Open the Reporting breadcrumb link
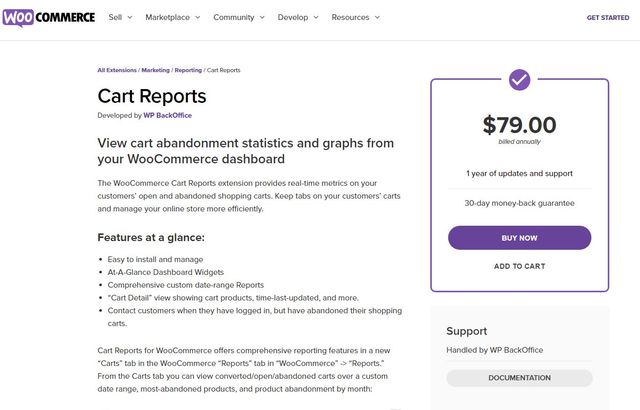Viewport: 640px width, 410px height. [188, 70]
